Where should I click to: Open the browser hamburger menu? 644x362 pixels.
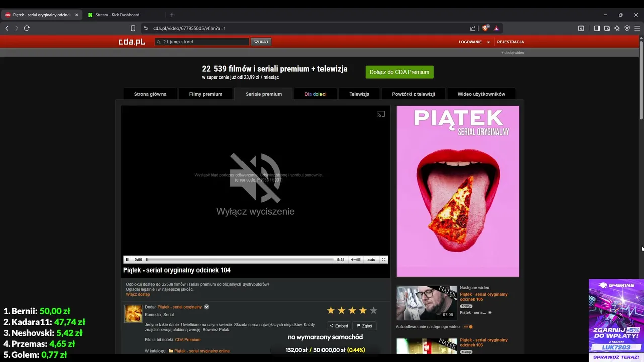click(x=637, y=28)
